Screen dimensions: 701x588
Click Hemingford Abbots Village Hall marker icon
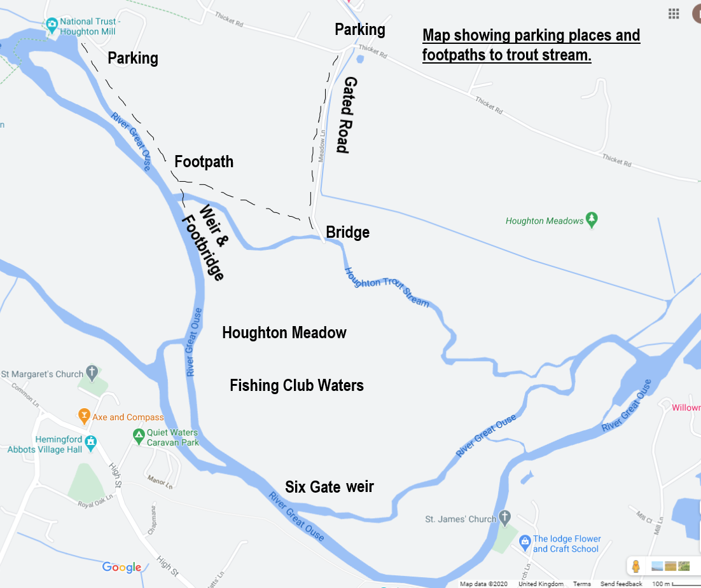(91, 443)
